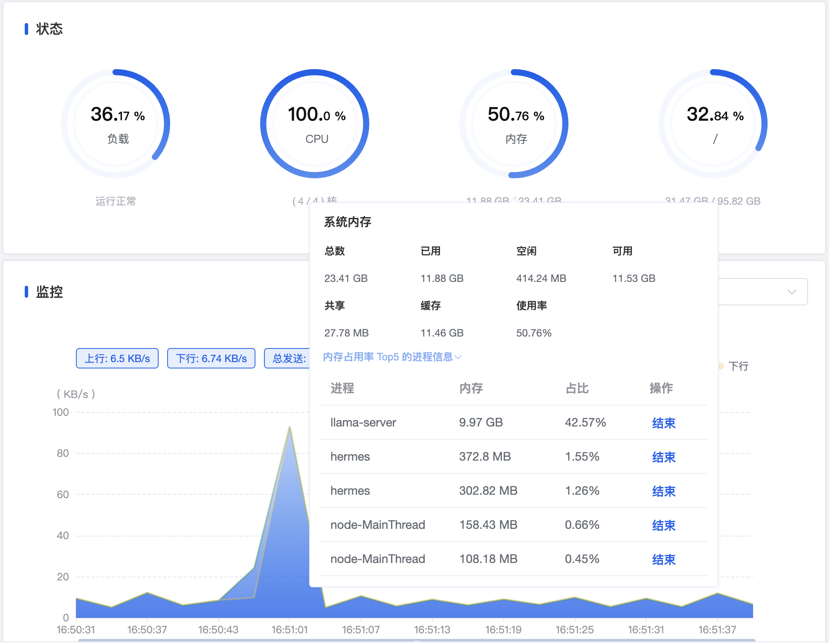829x644 pixels.
Task: Click the 占比 column header
Action: [x=577, y=388]
